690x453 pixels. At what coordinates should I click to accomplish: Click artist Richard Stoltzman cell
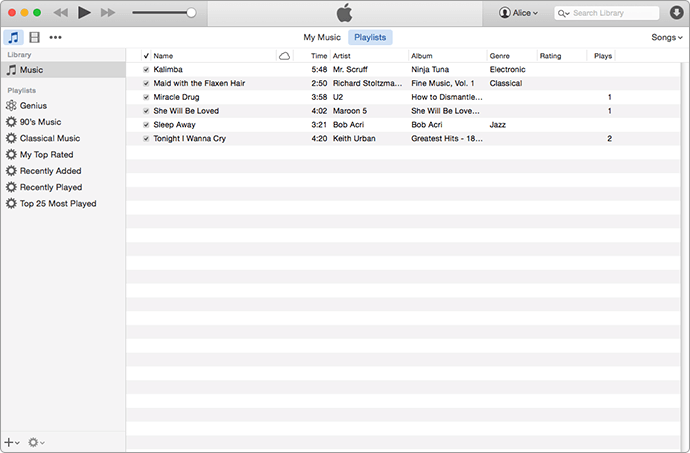pos(367,83)
